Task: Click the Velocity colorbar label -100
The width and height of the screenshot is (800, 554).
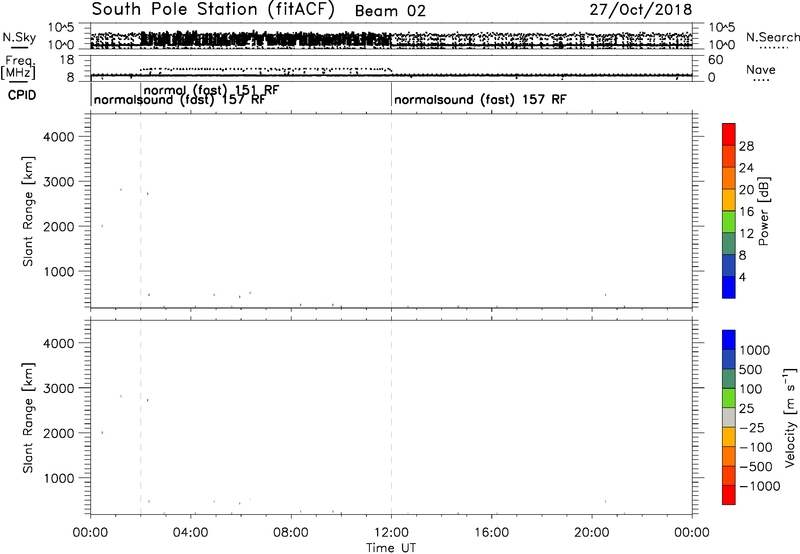Action: pos(755,447)
